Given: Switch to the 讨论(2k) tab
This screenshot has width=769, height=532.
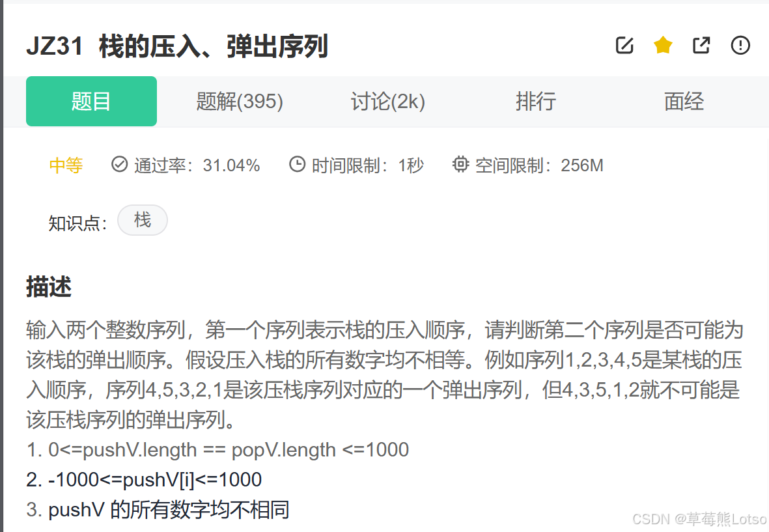Looking at the screenshot, I should (387, 101).
